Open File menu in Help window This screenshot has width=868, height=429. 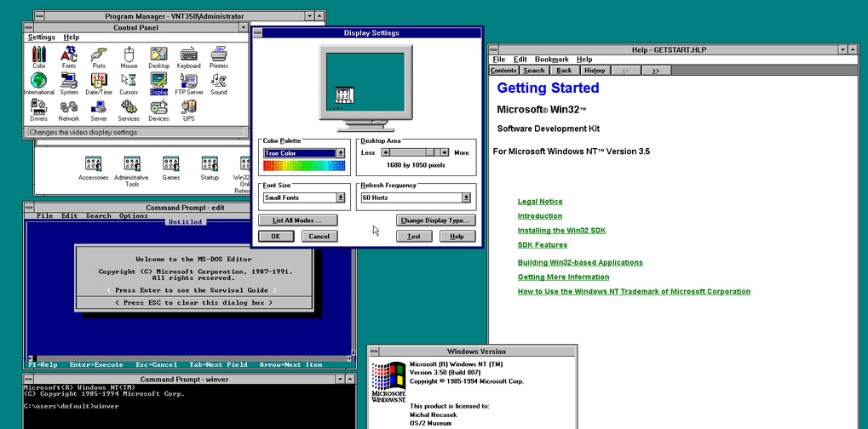click(x=499, y=59)
